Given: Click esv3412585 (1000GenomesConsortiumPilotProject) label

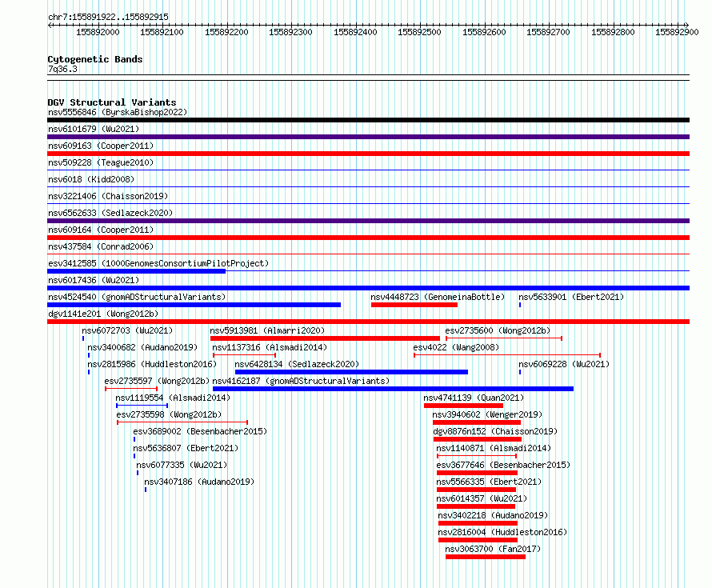Looking at the screenshot, I should pyautogui.click(x=158, y=263).
